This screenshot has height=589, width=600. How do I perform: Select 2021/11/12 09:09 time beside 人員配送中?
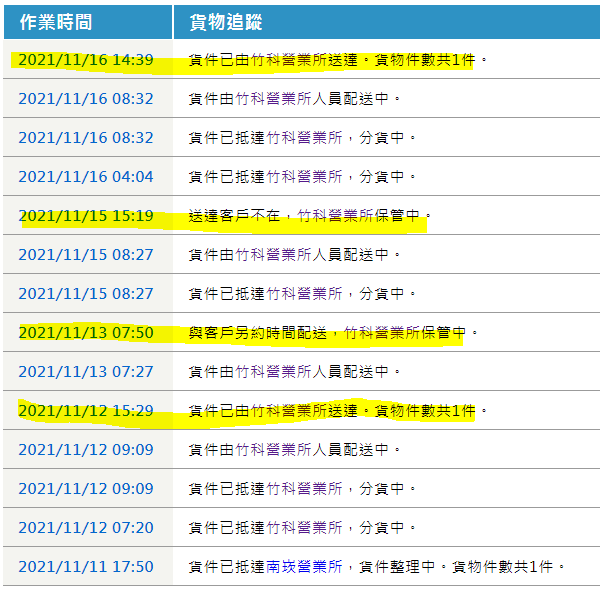[x=86, y=450]
